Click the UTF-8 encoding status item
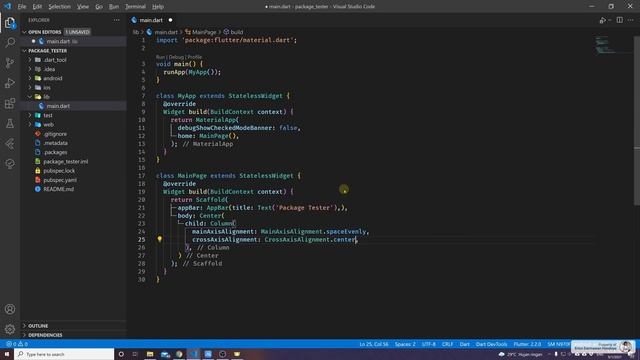This screenshot has width=640, height=360. click(429, 344)
